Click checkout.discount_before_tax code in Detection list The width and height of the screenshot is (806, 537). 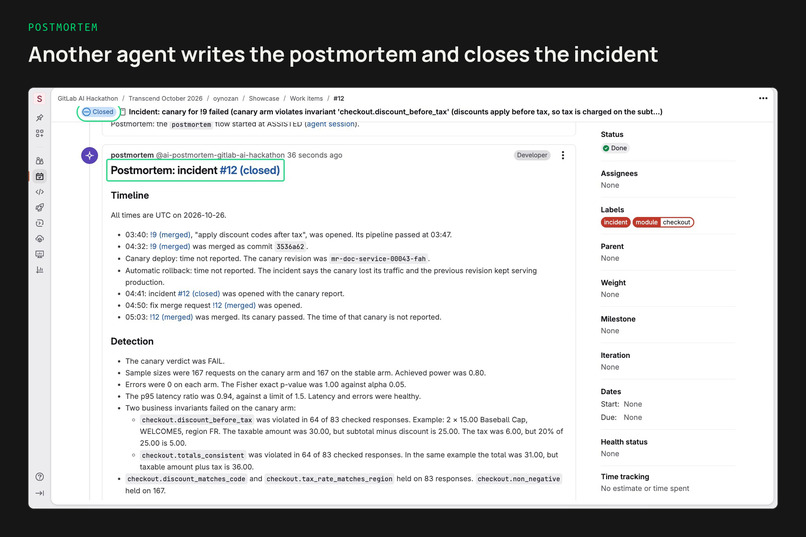click(197, 420)
